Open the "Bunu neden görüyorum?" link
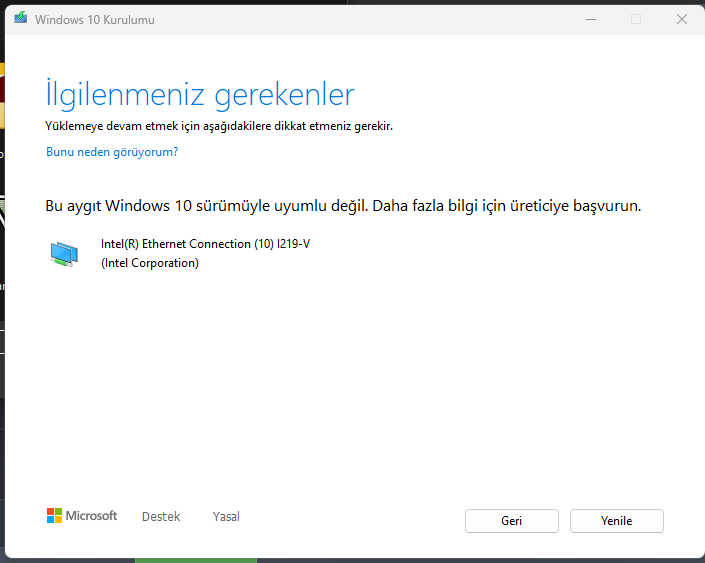 pyautogui.click(x=112, y=152)
